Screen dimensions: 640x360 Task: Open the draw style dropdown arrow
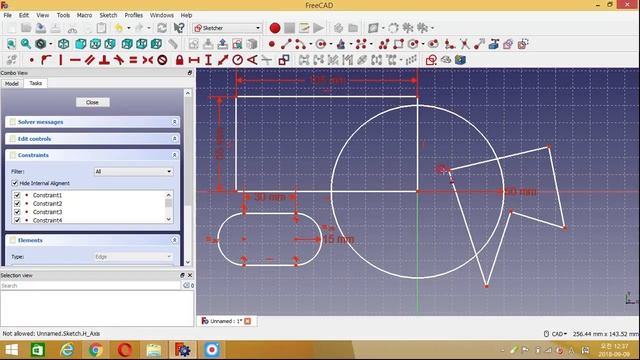point(51,44)
